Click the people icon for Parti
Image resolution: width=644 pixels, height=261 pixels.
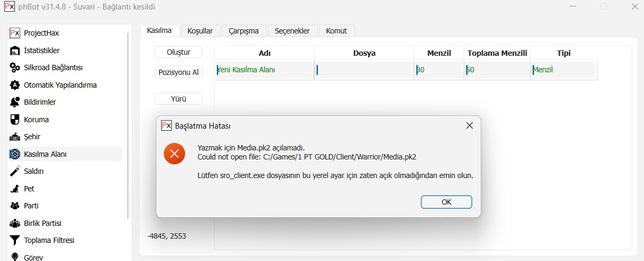pyautogui.click(x=15, y=206)
